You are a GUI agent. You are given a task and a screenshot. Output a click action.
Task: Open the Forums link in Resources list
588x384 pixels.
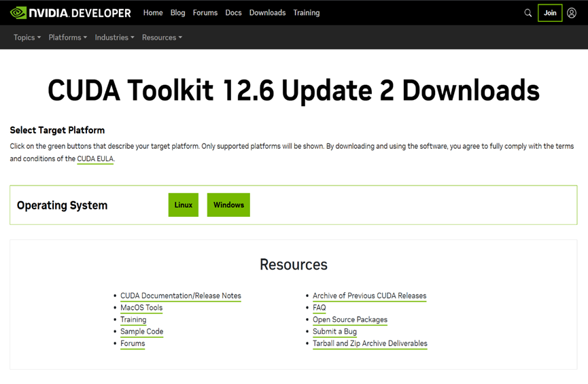tap(133, 343)
